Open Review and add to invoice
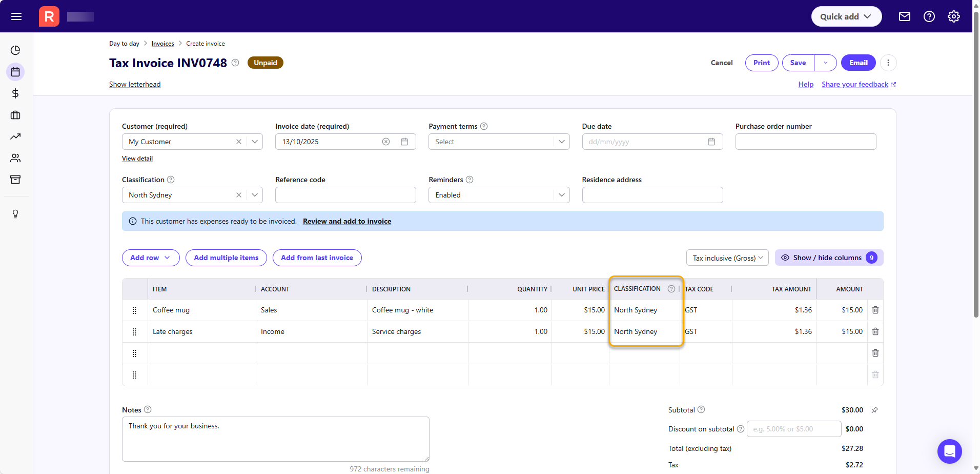The width and height of the screenshot is (980, 474). (347, 221)
